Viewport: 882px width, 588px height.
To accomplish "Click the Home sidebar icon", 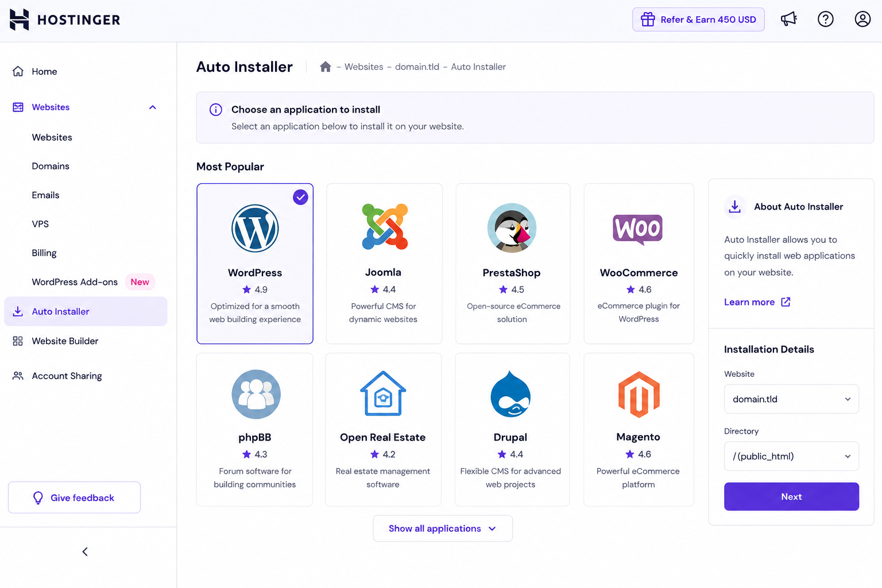I will tap(18, 71).
